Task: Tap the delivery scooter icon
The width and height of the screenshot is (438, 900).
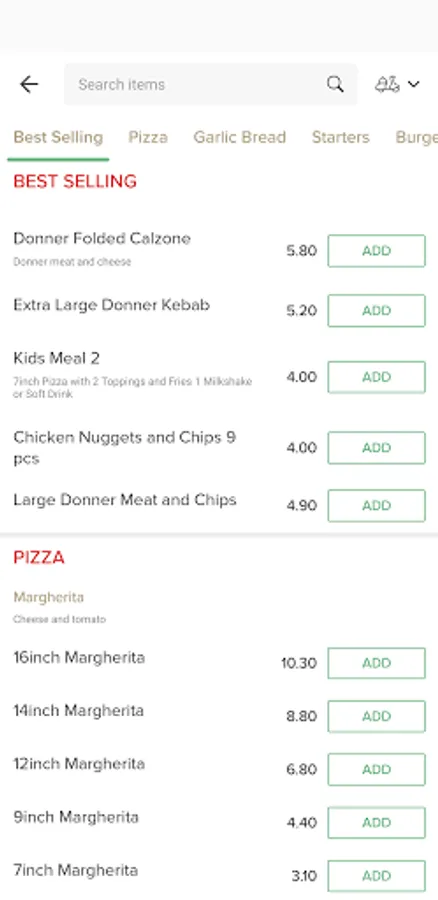Action: [x=387, y=84]
